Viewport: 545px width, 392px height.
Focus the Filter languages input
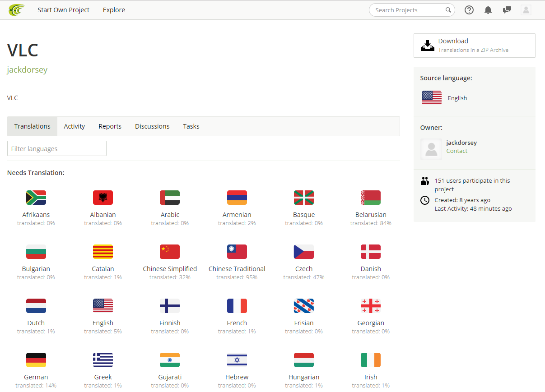click(x=57, y=148)
